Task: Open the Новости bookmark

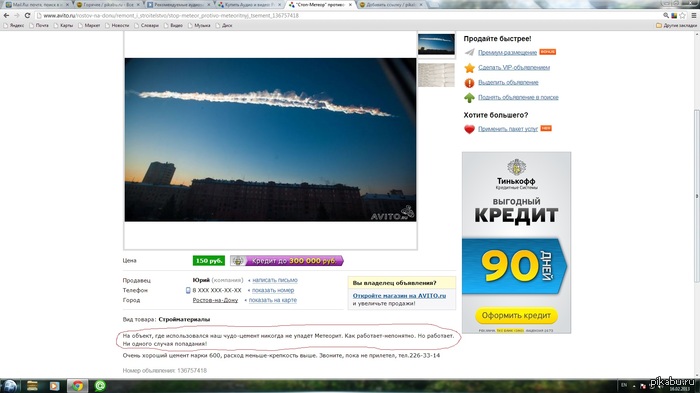Action: pos(117,25)
